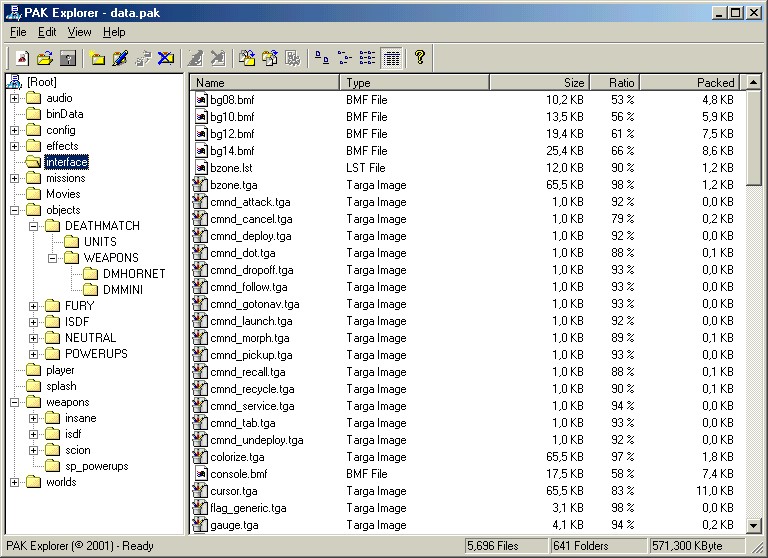This screenshot has height=558, width=768.
Task: Select the binData folder in tree
Action: click(x=65, y=114)
